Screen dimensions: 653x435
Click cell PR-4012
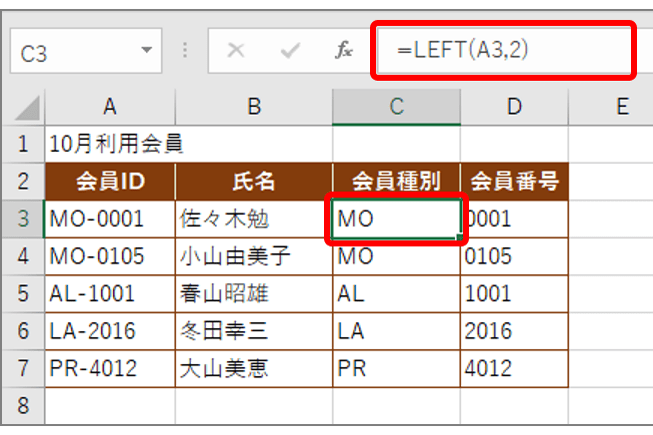[x=110, y=369]
